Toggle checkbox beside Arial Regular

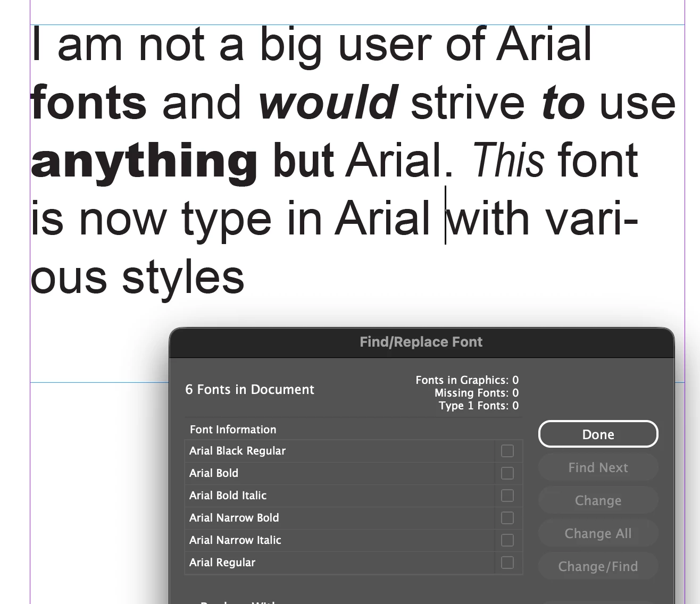(507, 563)
